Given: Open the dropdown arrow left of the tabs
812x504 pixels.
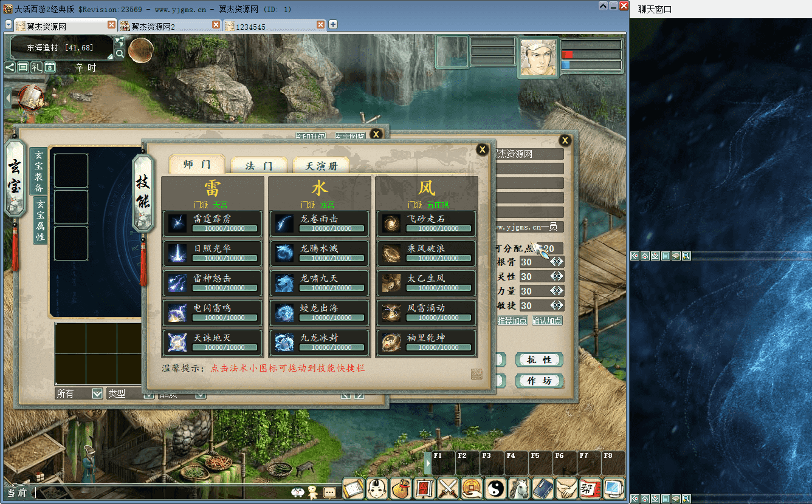Looking at the screenshot, I should pos(9,25).
